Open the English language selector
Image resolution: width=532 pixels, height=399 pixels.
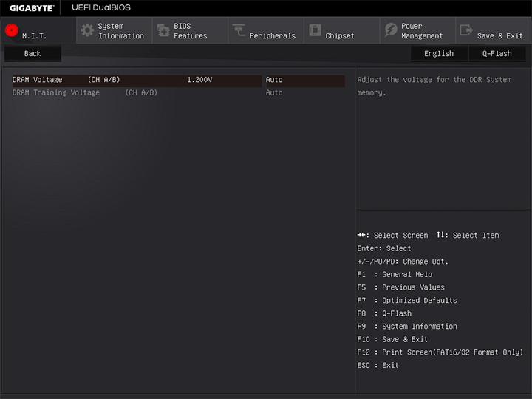[x=439, y=54]
